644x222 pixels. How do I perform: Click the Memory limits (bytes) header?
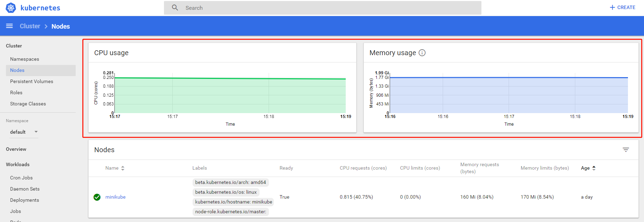(545, 168)
